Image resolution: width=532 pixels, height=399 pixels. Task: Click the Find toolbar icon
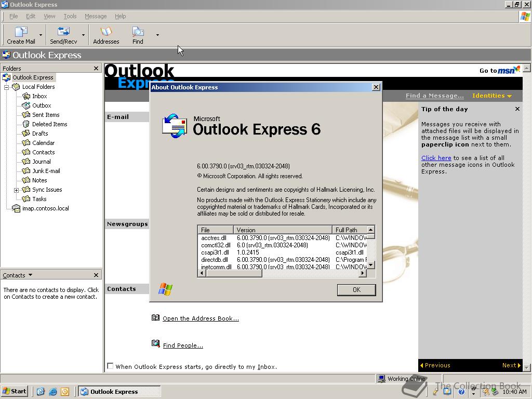tap(138, 35)
